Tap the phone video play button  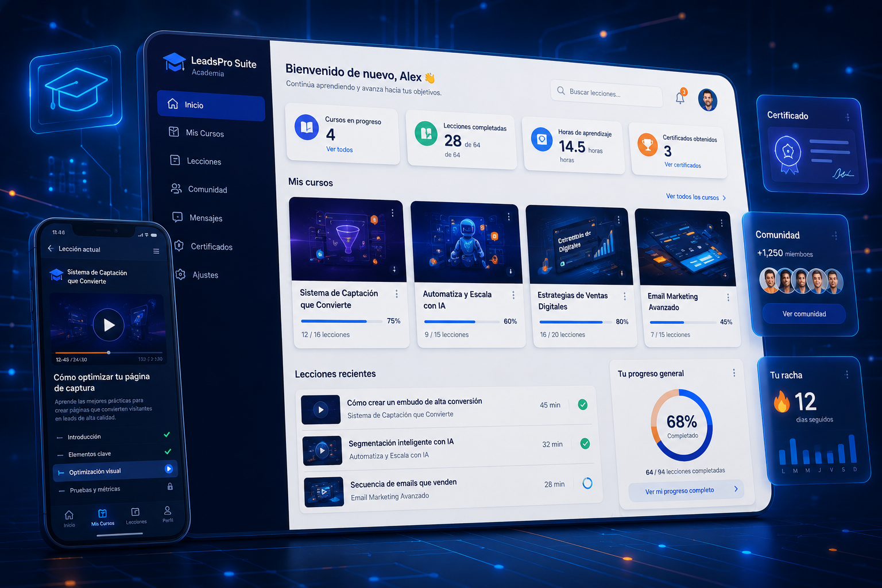[109, 325]
